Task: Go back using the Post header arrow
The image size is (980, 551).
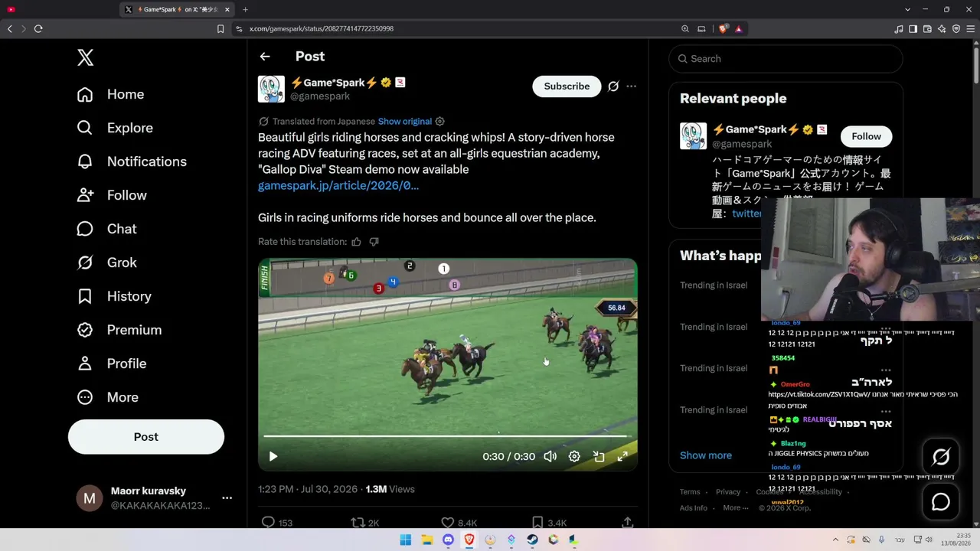Action: [x=265, y=57]
